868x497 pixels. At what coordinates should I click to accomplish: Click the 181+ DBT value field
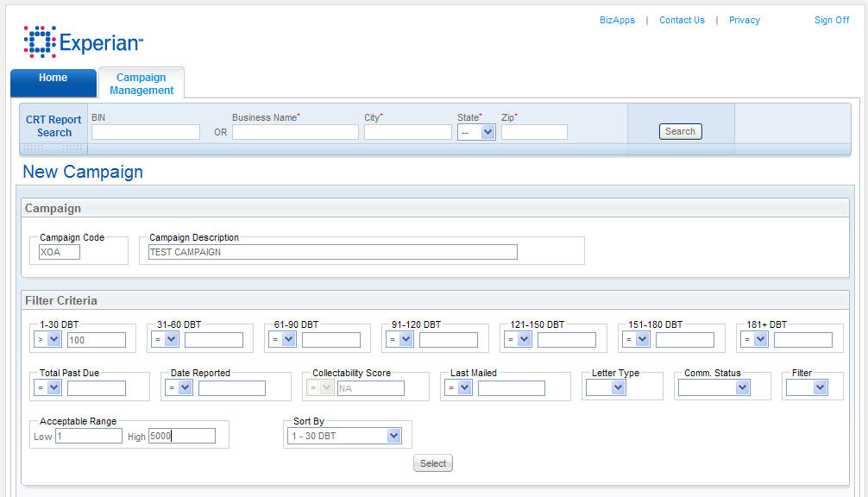coord(803,340)
